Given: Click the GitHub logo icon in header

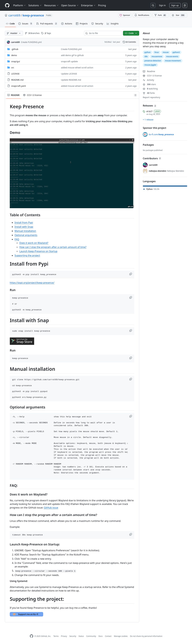Looking at the screenshot, I should pos(7,5).
